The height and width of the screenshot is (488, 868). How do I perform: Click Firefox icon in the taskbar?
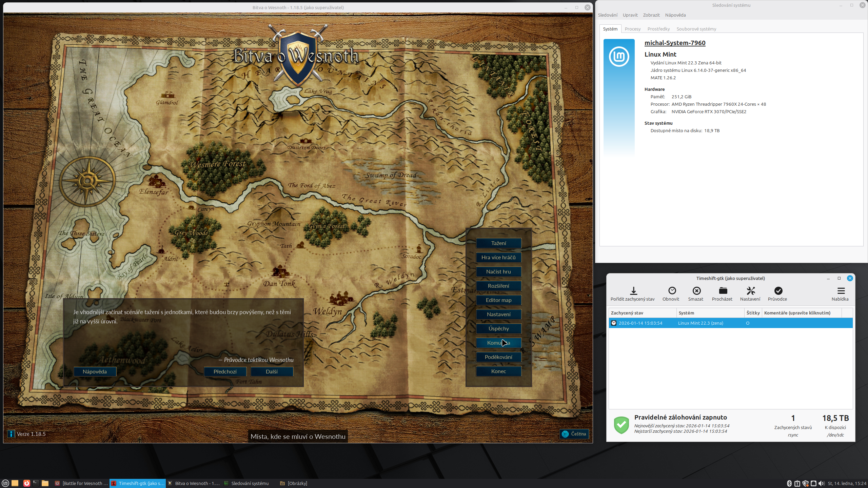(26, 483)
